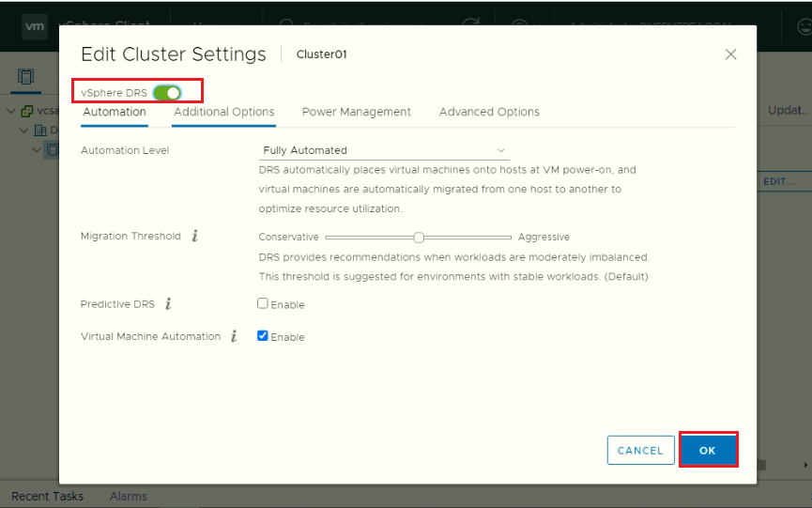812x508 pixels.
Task: Open the Power Management tab
Action: [357, 112]
